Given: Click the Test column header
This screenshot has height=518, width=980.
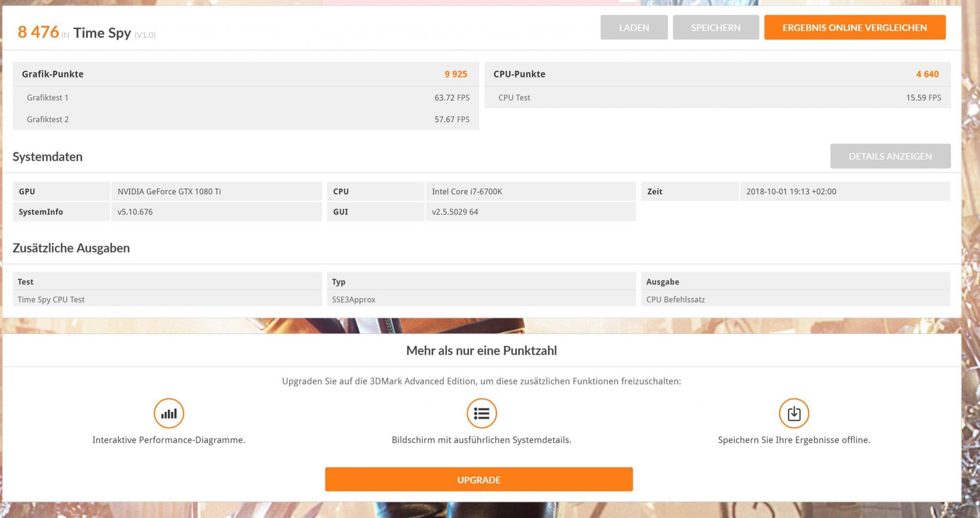Looking at the screenshot, I should [x=167, y=282].
